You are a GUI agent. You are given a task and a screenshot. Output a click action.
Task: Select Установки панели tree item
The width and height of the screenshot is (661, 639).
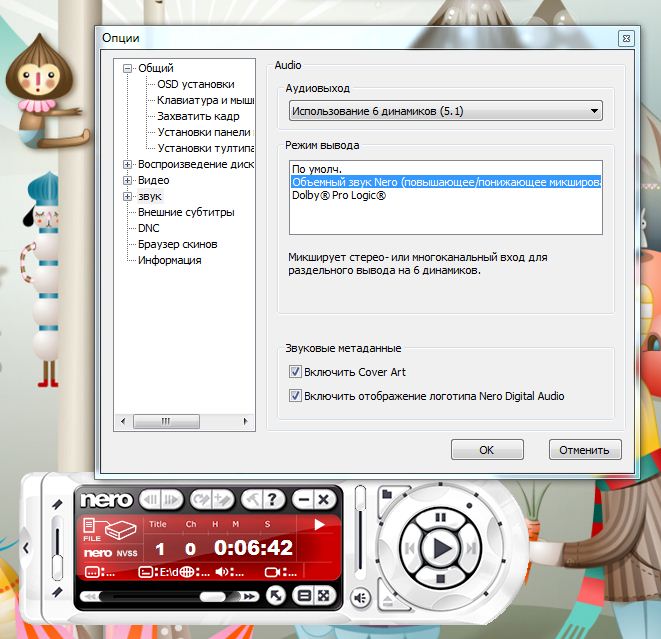[204, 132]
